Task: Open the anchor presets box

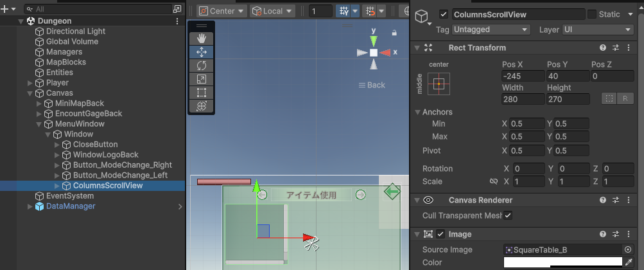Action: click(x=439, y=84)
